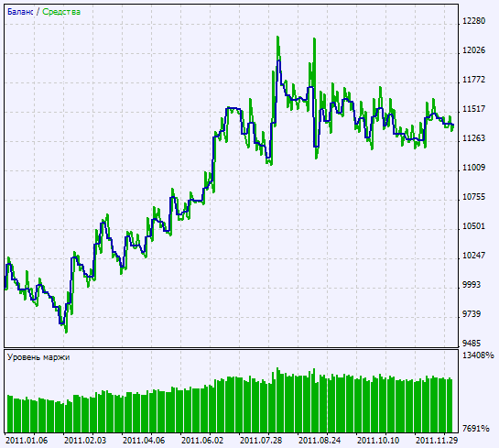Image resolution: width=499 pixels, height=448 pixels.
Task: Click the Средства legend label
Action: (61, 12)
